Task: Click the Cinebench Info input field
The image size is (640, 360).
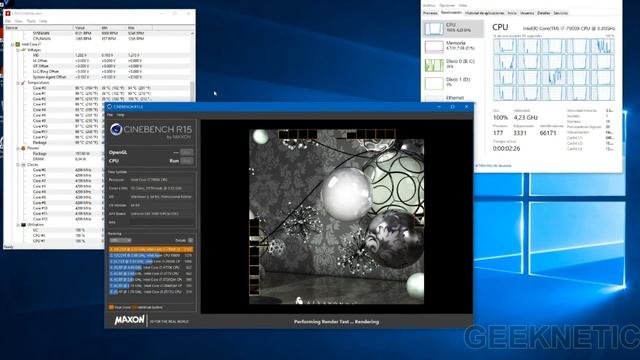Action: [161, 222]
